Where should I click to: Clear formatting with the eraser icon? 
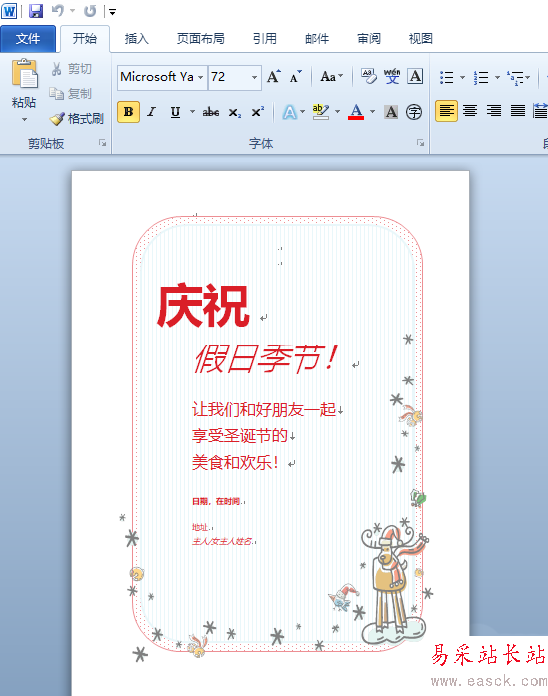coord(369,77)
